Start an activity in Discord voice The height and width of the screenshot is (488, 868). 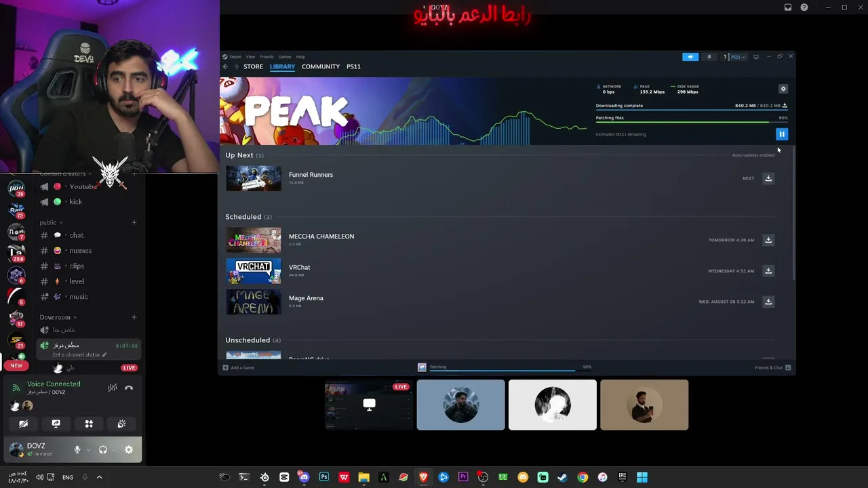[x=89, y=424]
